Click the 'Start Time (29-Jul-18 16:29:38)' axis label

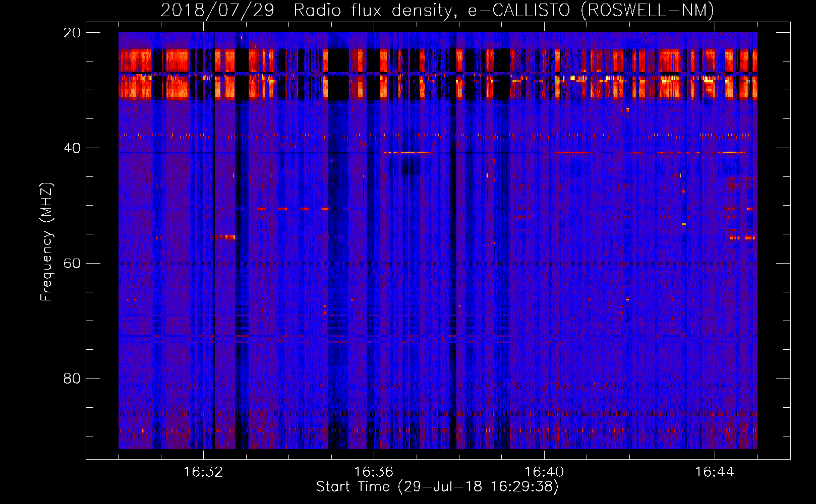click(x=437, y=487)
